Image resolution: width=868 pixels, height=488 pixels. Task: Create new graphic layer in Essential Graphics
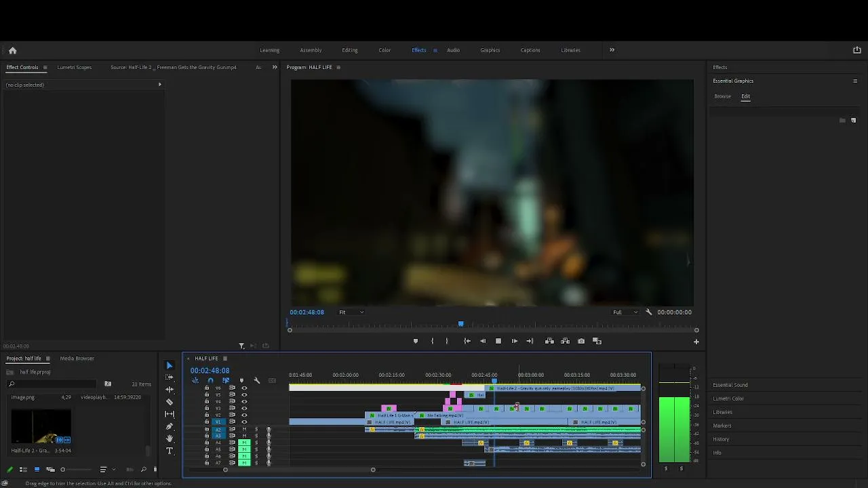853,121
